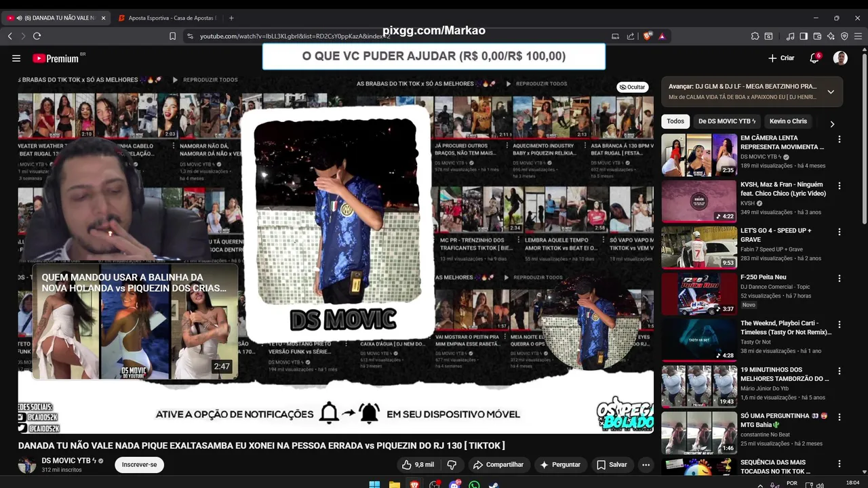Subscribe with Inscrever-se button

point(139,464)
